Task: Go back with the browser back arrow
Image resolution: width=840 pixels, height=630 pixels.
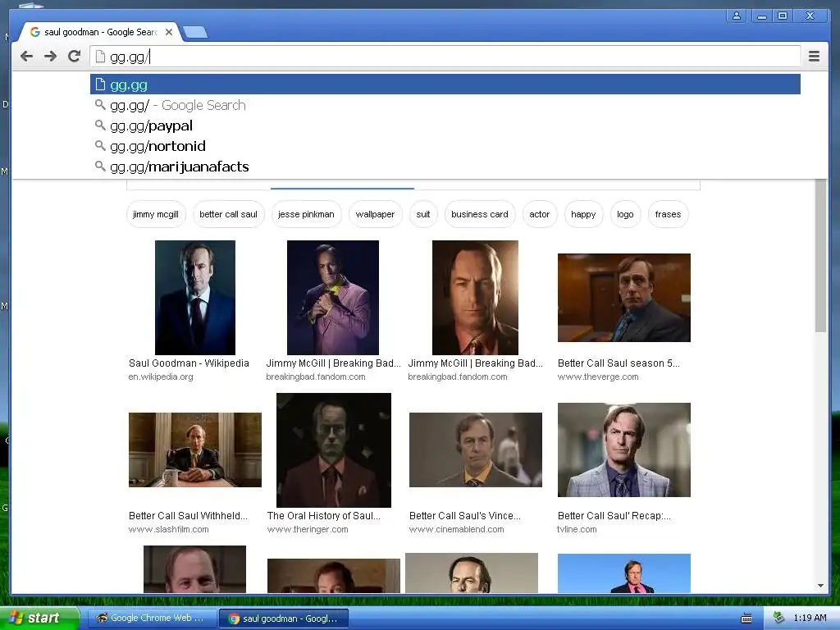Action: pyautogui.click(x=27, y=57)
